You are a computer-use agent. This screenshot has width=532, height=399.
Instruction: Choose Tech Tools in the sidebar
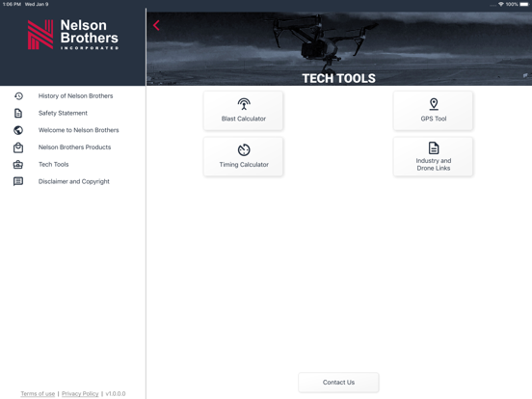[53, 164]
